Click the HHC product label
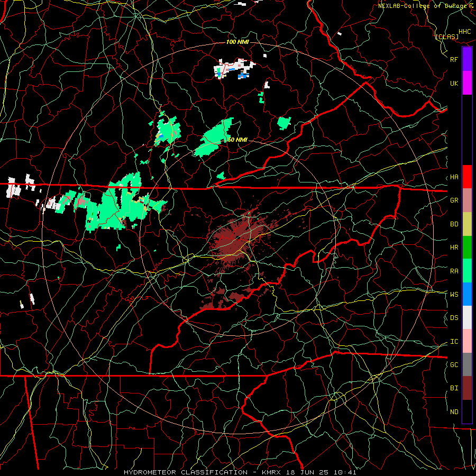The height and width of the screenshot is (476, 476). 465,32
